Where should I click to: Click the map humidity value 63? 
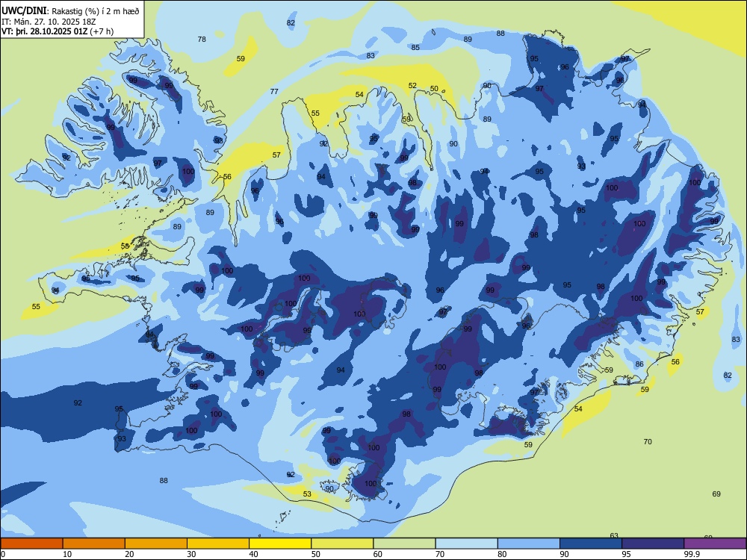614,535
